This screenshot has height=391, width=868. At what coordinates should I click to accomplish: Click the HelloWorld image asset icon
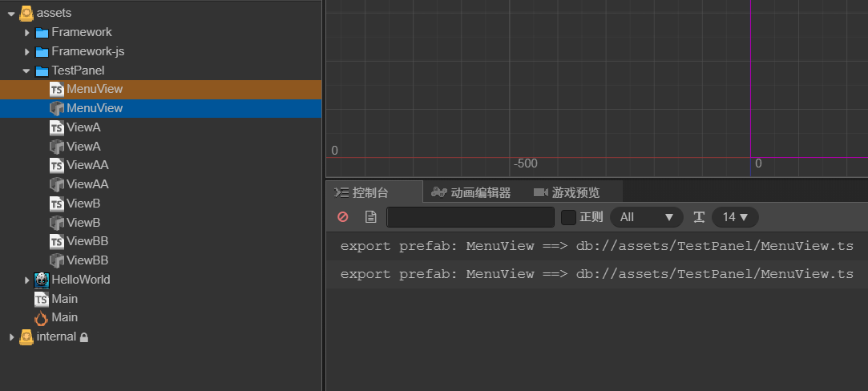coord(42,280)
